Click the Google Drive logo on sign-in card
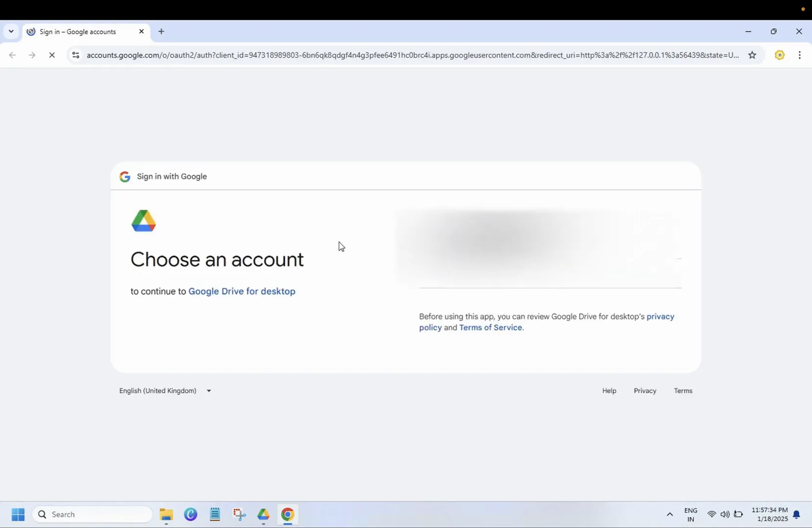Image resolution: width=812 pixels, height=528 pixels. click(x=144, y=220)
